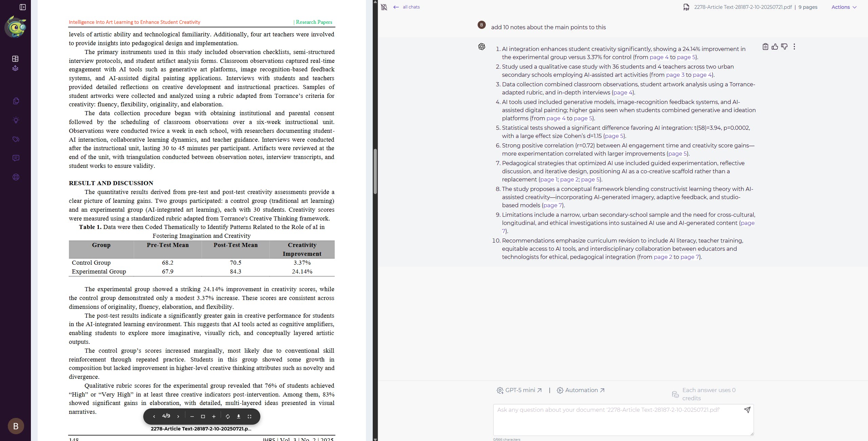Open the Automation settings link
The width and height of the screenshot is (868, 441).
click(x=581, y=390)
